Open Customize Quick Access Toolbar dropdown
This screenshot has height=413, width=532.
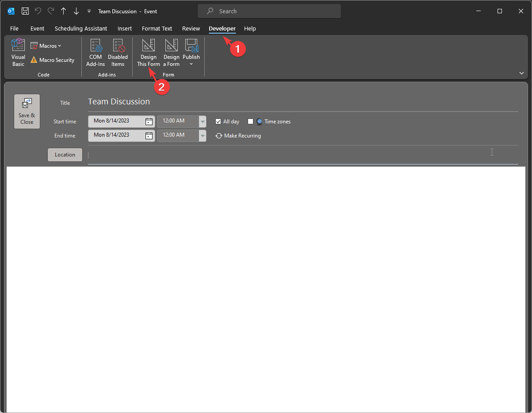point(89,11)
